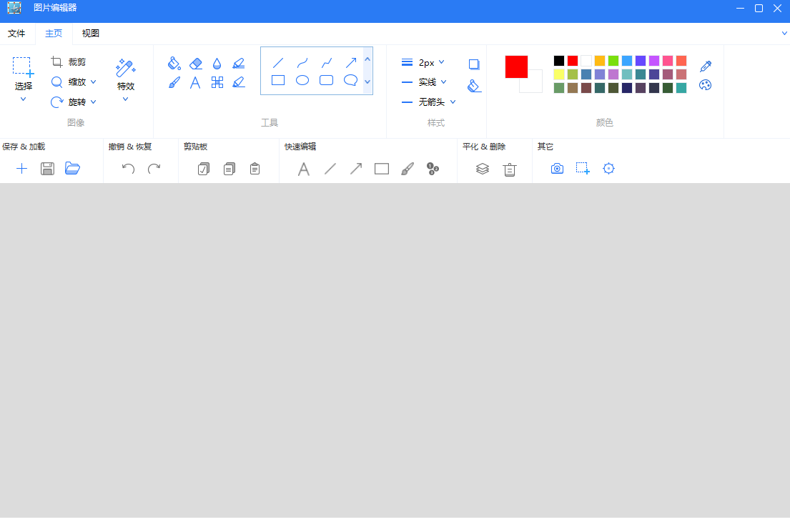Click the flatten layers icon
Viewport: 790px width, 532px height.
point(483,169)
